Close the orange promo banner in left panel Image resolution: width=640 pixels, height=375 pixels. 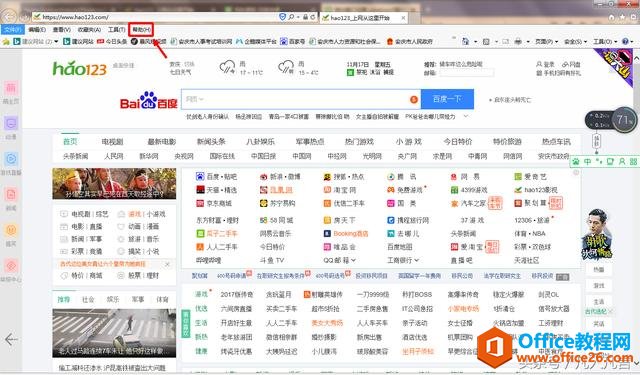167,264
